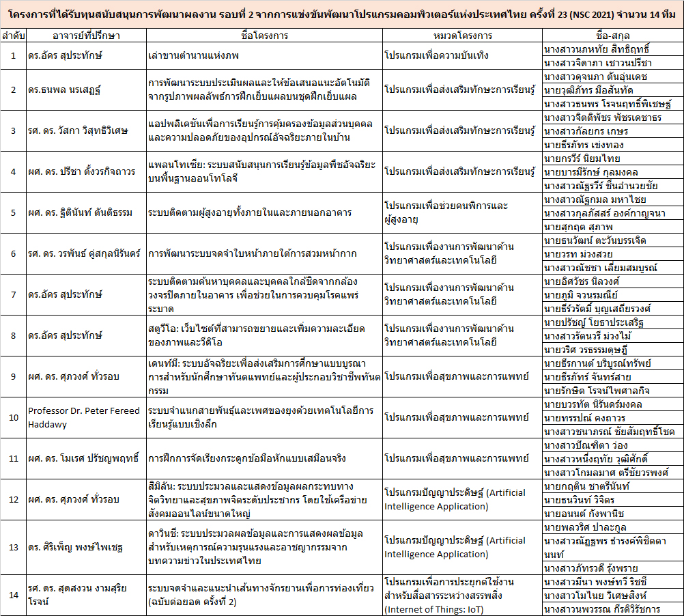The height and width of the screenshot is (616, 684).
Task: Select the Internet of Things: IoT category cell
Action: coord(461,595)
